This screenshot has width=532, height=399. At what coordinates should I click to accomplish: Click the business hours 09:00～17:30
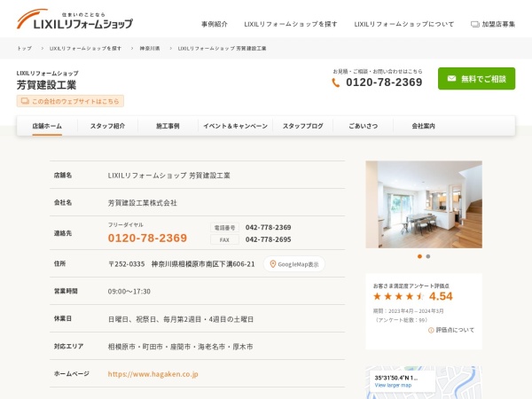click(x=129, y=292)
